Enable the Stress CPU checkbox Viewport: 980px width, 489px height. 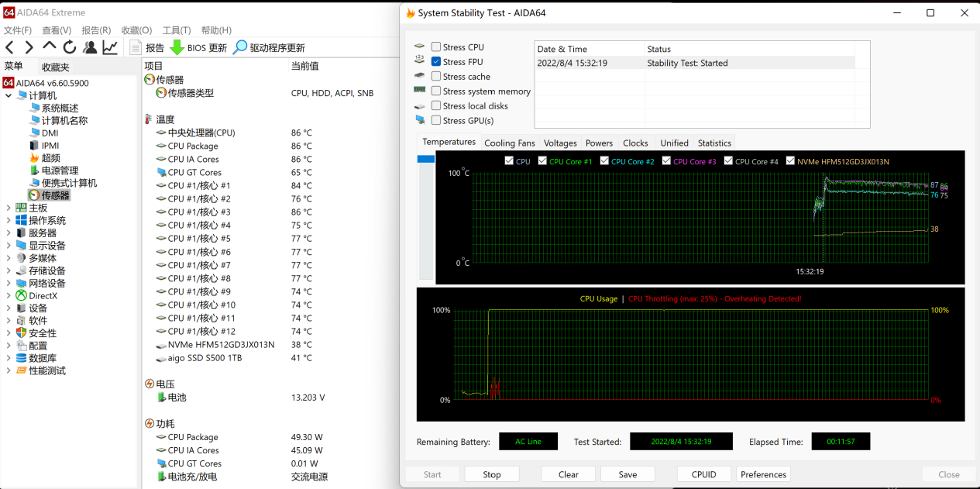pos(436,47)
